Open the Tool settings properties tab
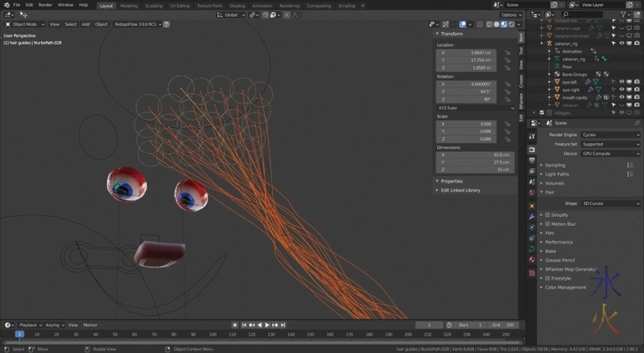644x353 pixels. coord(532,138)
